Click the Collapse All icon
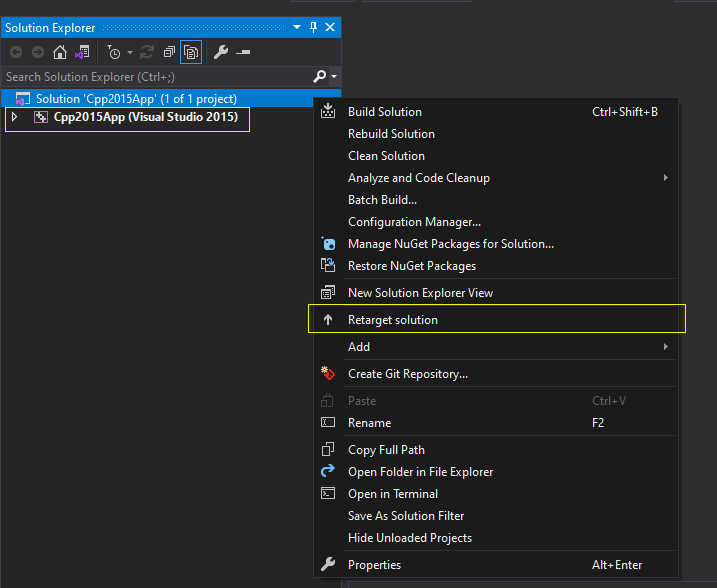This screenshot has height=588, width=717. [169, 52]
